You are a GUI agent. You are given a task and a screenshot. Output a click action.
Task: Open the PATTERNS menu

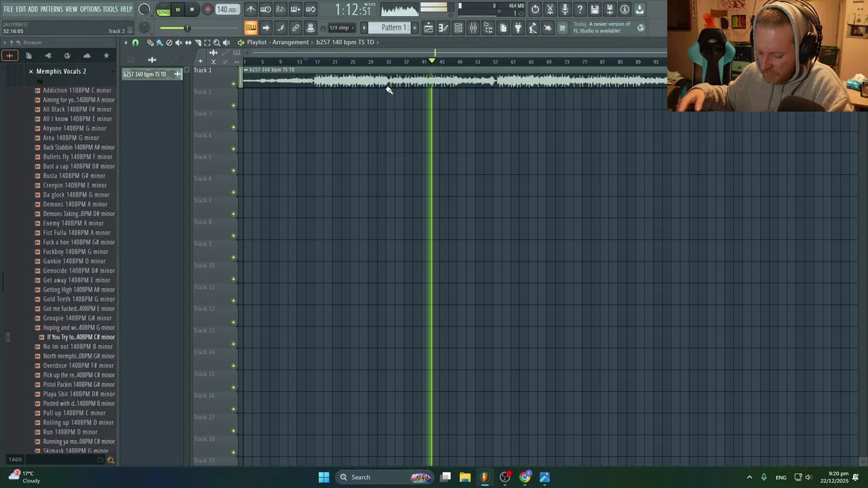[x=52, y=9]
